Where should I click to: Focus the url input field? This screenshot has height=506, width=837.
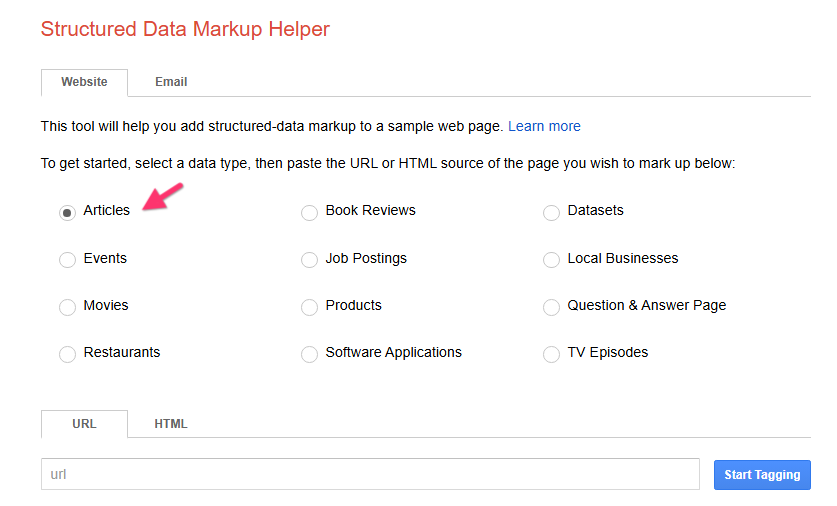click(370, 474)
